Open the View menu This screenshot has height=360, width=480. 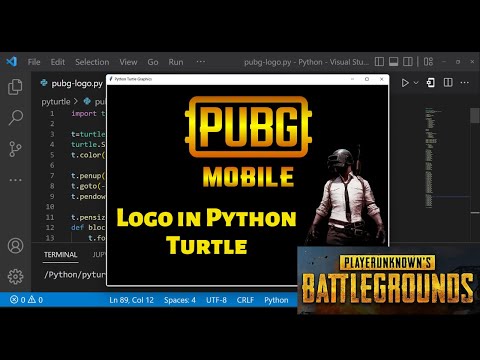[128, 62]
